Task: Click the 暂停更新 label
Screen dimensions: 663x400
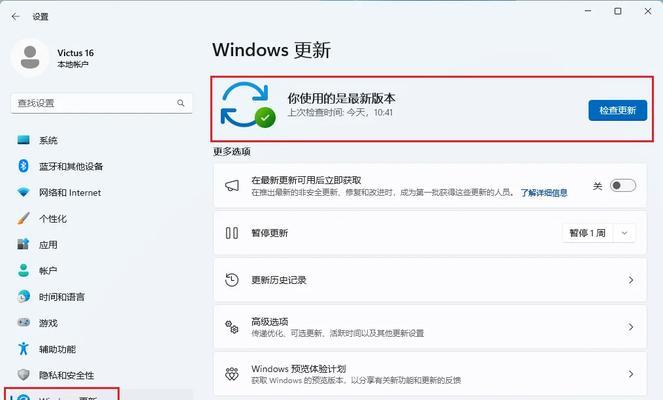Action: 269,233
